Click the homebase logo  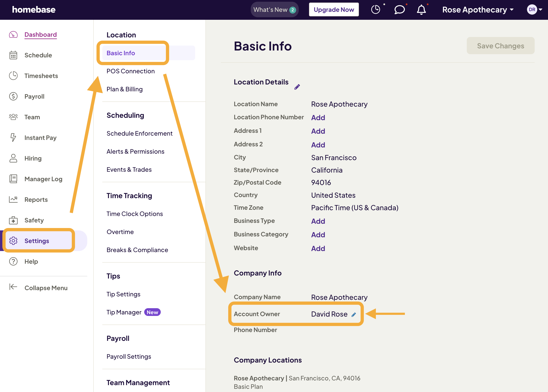click(34, 10)
